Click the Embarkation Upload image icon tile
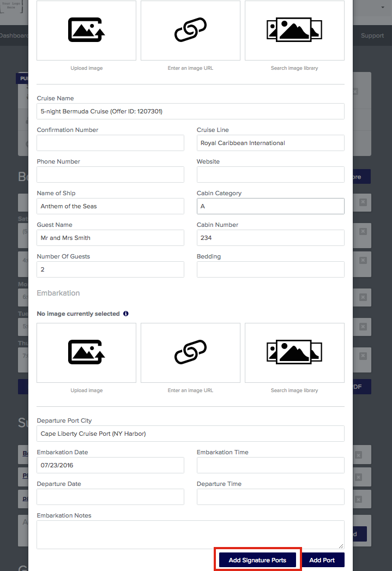Image resolution: width=392 pixels, height=571 pixels. (86, 352)
